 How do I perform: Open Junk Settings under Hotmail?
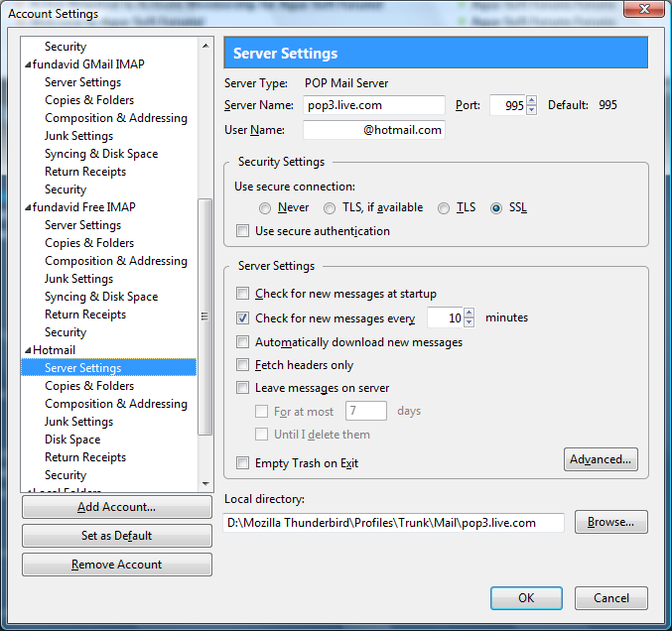click(x=78, y=422)
